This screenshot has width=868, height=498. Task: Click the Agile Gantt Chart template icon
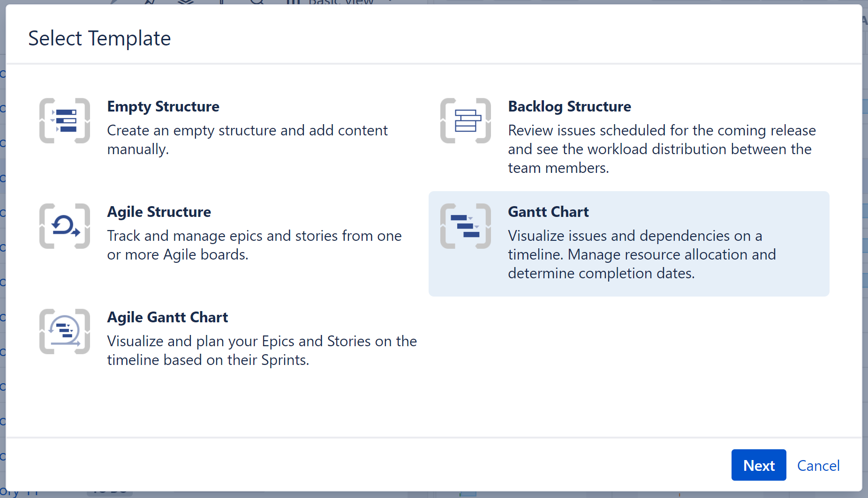[64, 331]
